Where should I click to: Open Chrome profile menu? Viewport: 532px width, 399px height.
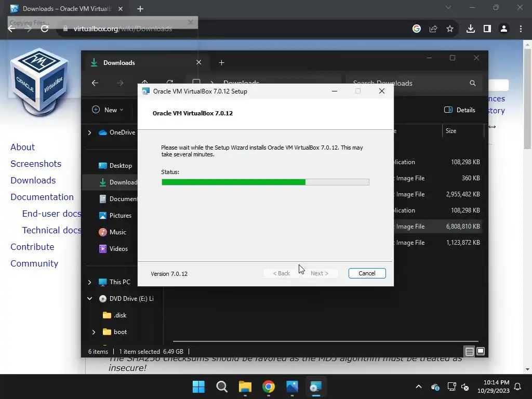(x=504, y=29)
